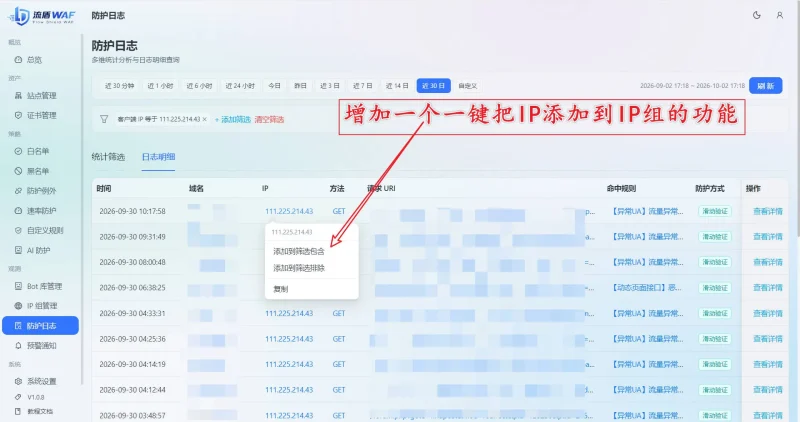This screenshot has height=422, width=800.
Task: Click IP link in 04:33:31 row
Action: coord(289,313)
